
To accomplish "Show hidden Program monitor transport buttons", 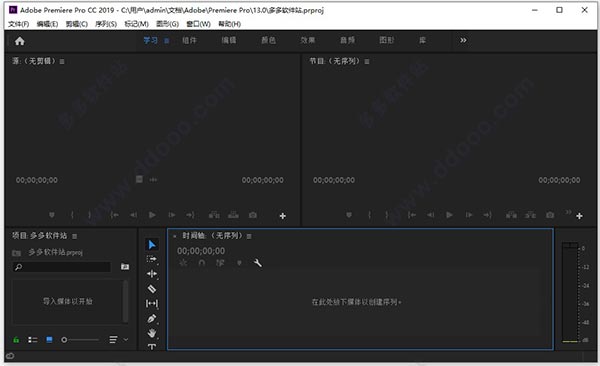I will point(568,212).
